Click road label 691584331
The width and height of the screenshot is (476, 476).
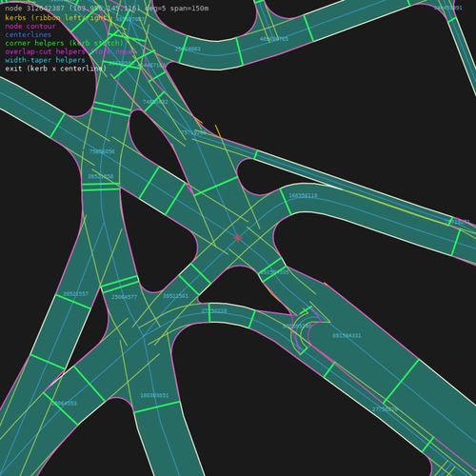tap(347, 336)
